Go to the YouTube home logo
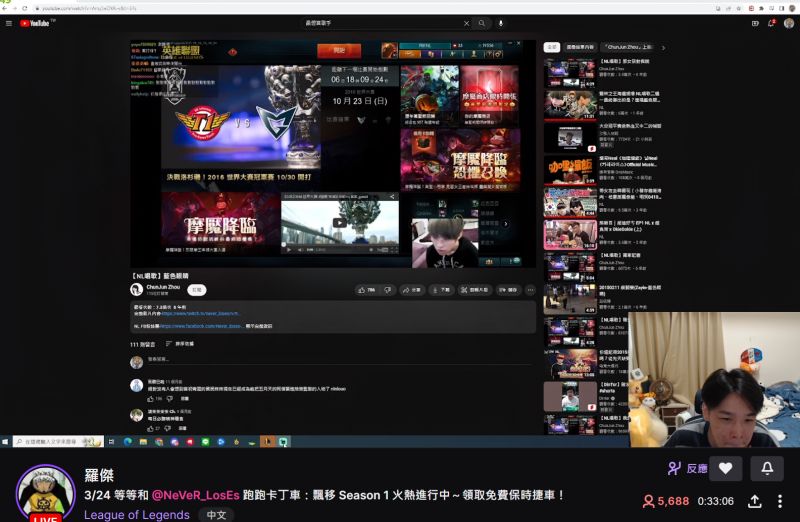 [x=35, y=23]
